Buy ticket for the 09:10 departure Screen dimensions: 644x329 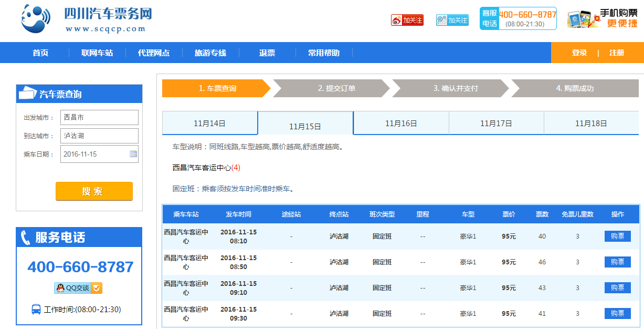click(617, 288)
